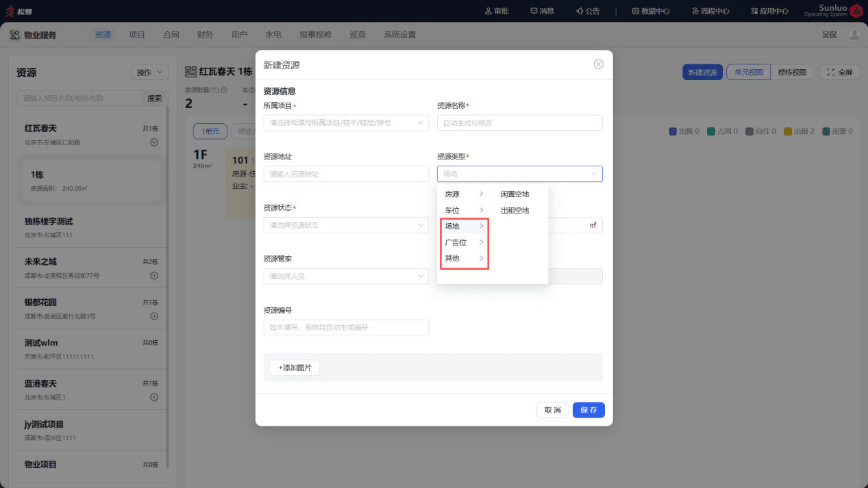Select 出租空地 from the submenu
The image size is (868, 488).
(515, 210)
